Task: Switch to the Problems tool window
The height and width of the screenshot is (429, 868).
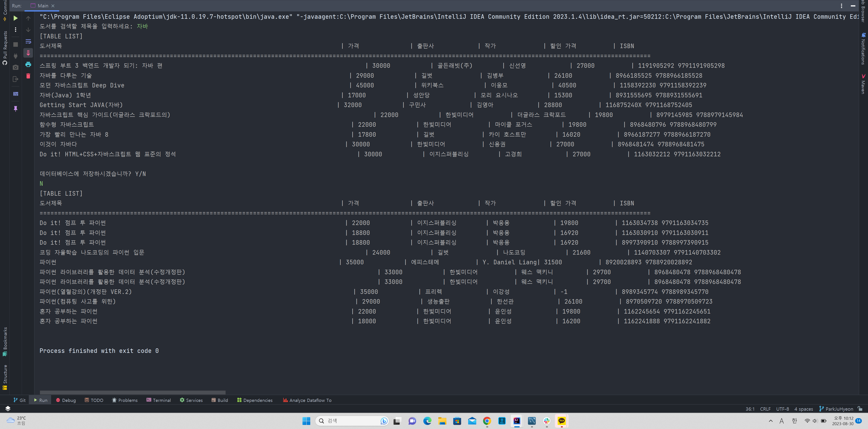Action: [x=125, y=400]
